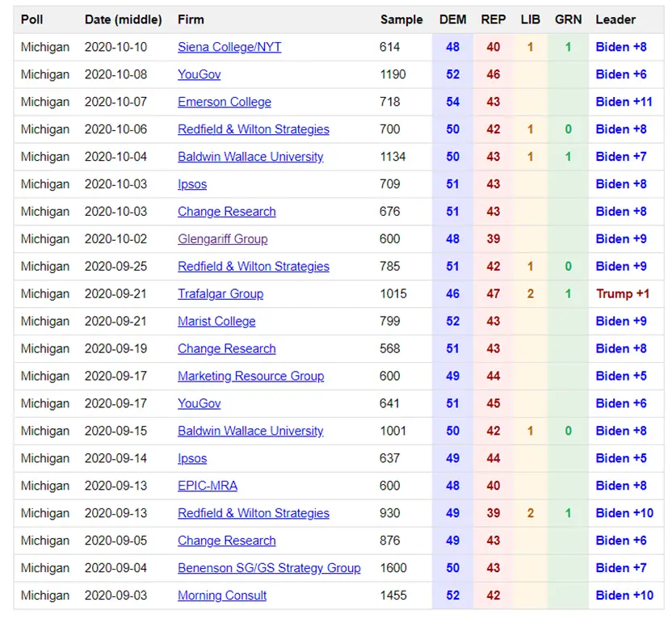Open the Siena College/NYT poll link
Image resolution: width=672 pixels, height=619 pixels.
[229, 47]
